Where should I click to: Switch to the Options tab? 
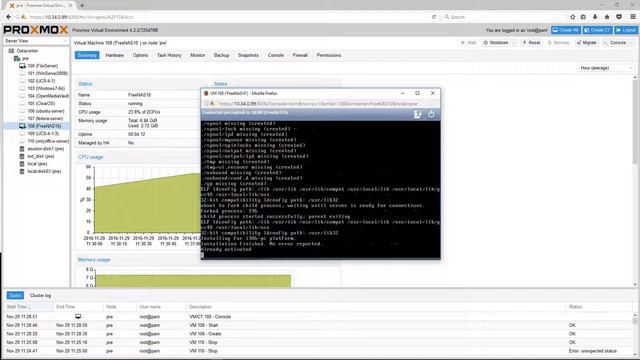click(x=140, y=55)
